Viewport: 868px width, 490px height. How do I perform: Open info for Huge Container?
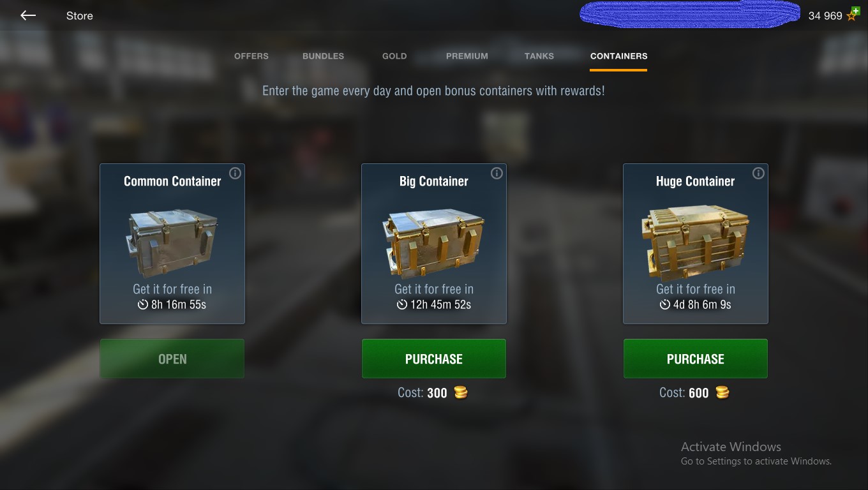coord(758,173)
